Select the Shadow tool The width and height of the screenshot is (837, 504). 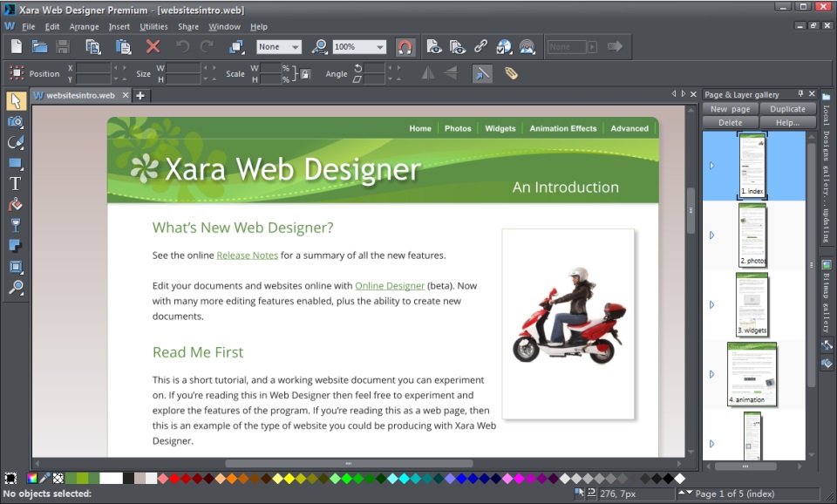click(x=16, y=246)
